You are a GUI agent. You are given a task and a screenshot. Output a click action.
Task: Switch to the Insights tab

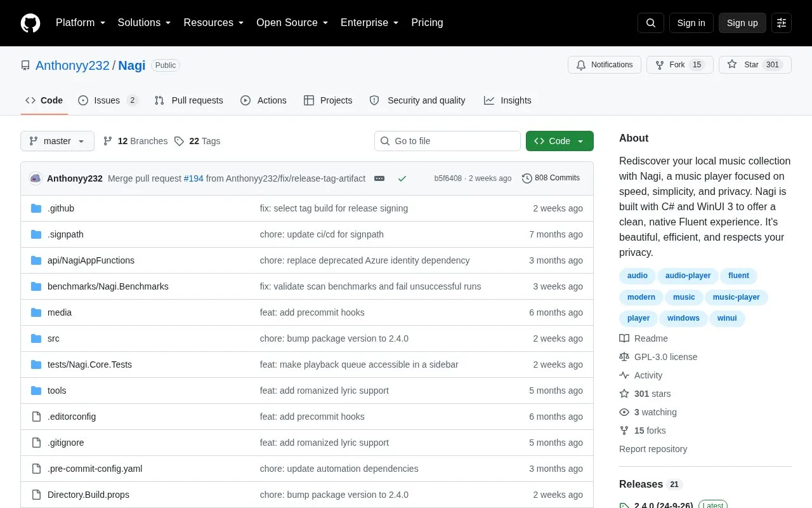(507, 100)
